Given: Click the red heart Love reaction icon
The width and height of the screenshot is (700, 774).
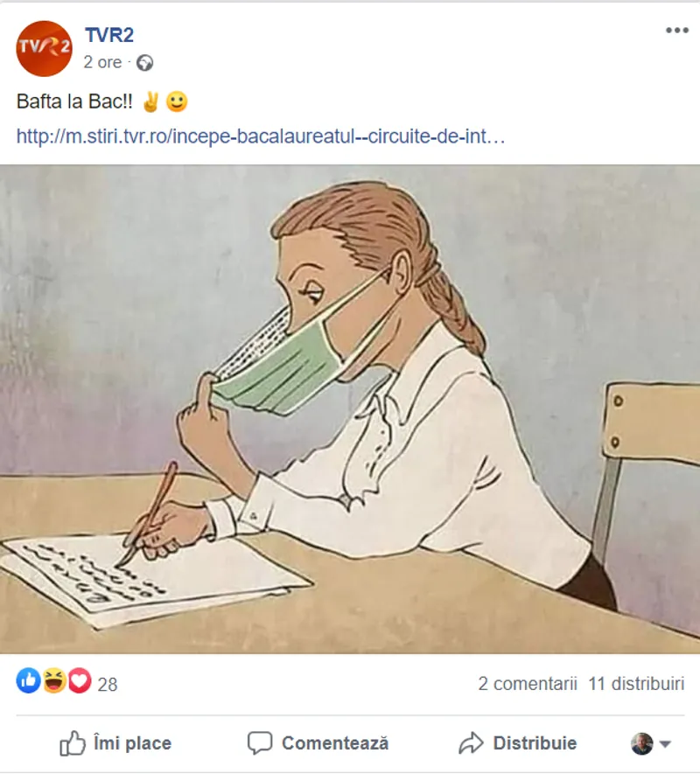Looking at the screenshot, I should [80, 682].
